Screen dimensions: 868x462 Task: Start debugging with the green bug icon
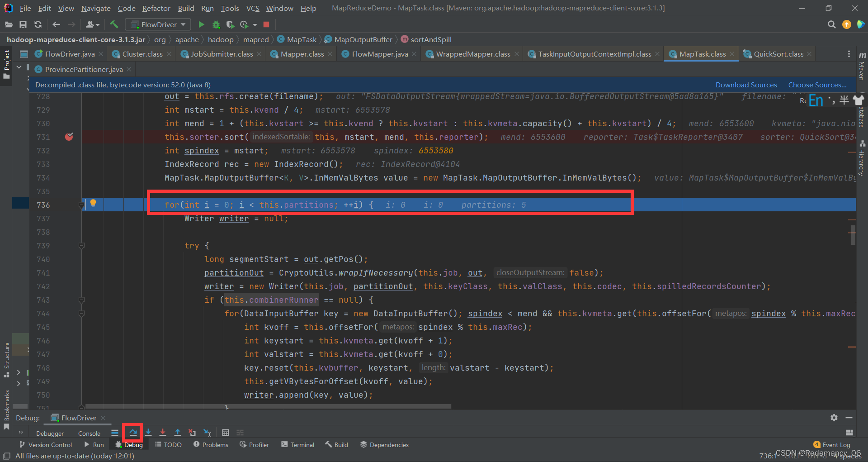click(x=216, y=24)
